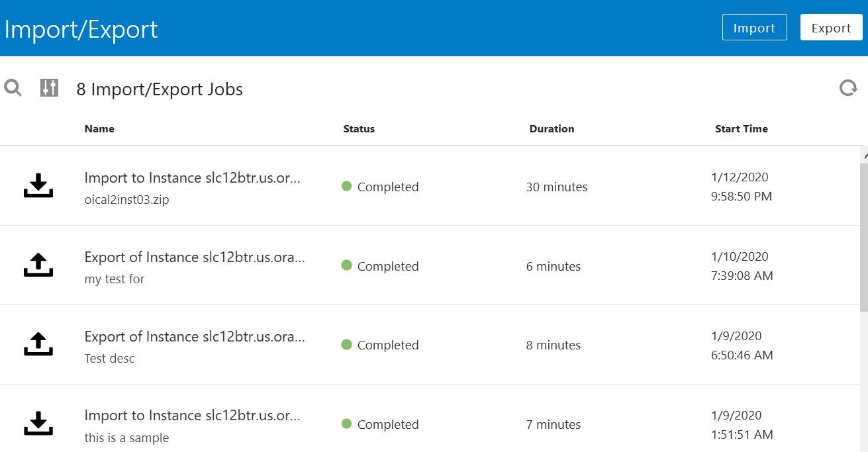Click the import icon for this is a sample job
Image resolution: width=868 pixels, height=452 pixels.
click(x=38, y=424)
